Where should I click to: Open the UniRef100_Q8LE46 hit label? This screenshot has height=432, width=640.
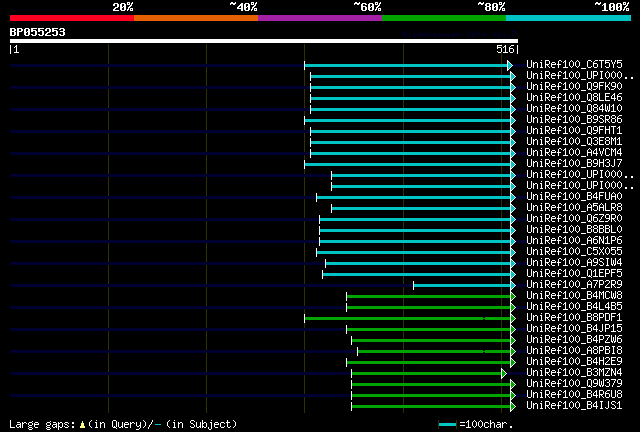click(x=574, y=98)
